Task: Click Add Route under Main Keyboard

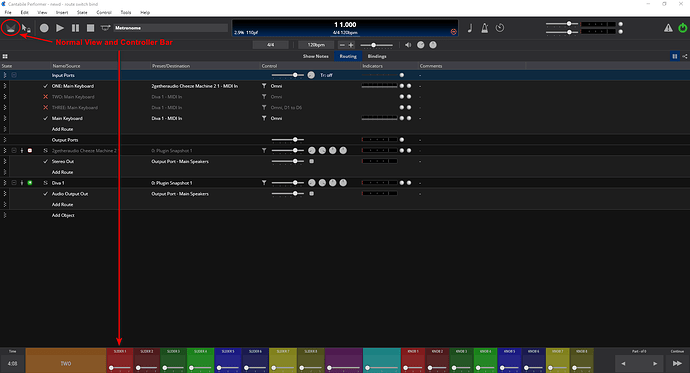Action: [62, 129]
